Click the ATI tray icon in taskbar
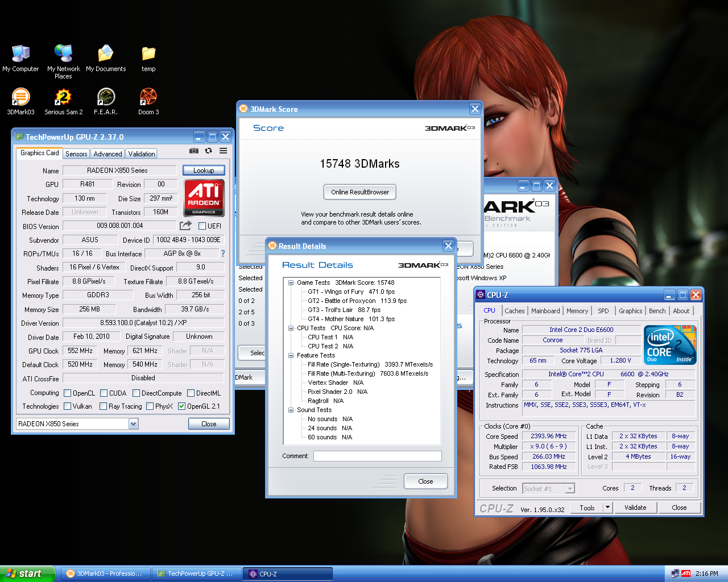This screenshot has width=728, height=582. pyautogui.click(x=685, y=573)
